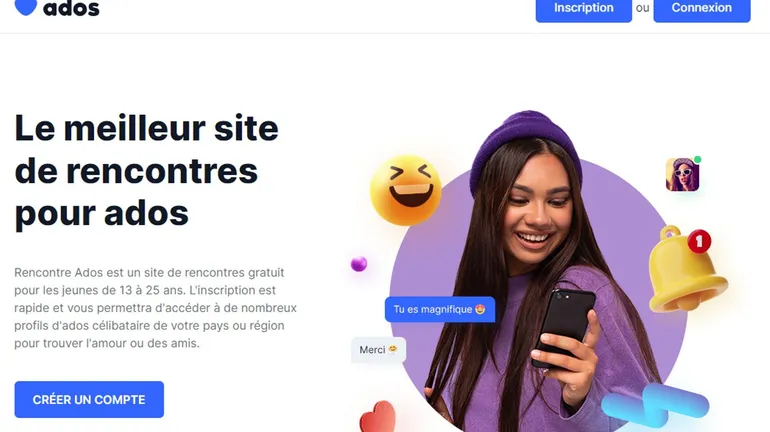
Task: Click the blue heart logo icon
Action: (x=26, y=7)
